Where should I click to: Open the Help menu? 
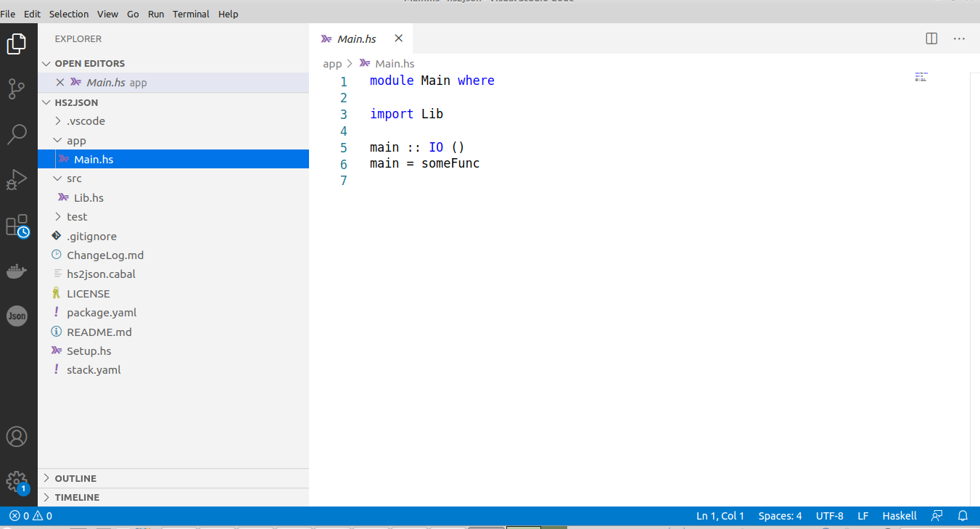click(228, 14)
